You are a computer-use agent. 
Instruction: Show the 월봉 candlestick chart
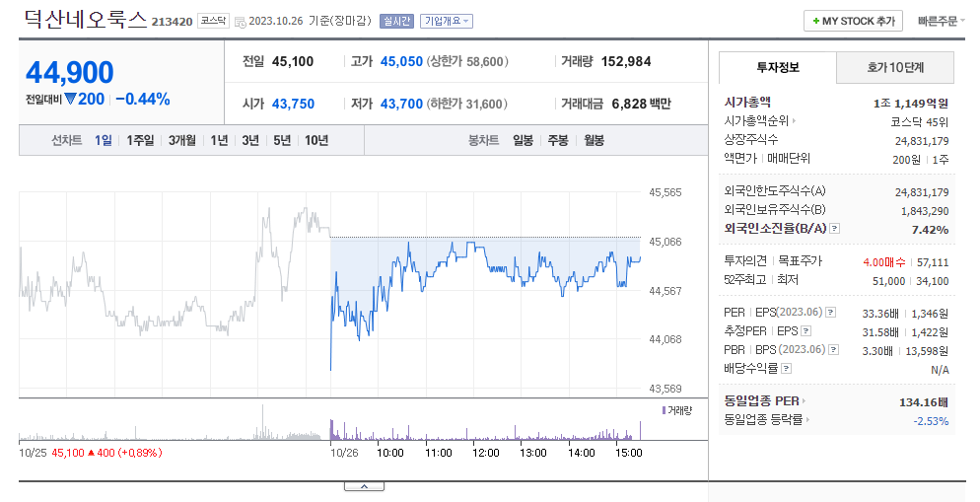(x=595, y=141)
